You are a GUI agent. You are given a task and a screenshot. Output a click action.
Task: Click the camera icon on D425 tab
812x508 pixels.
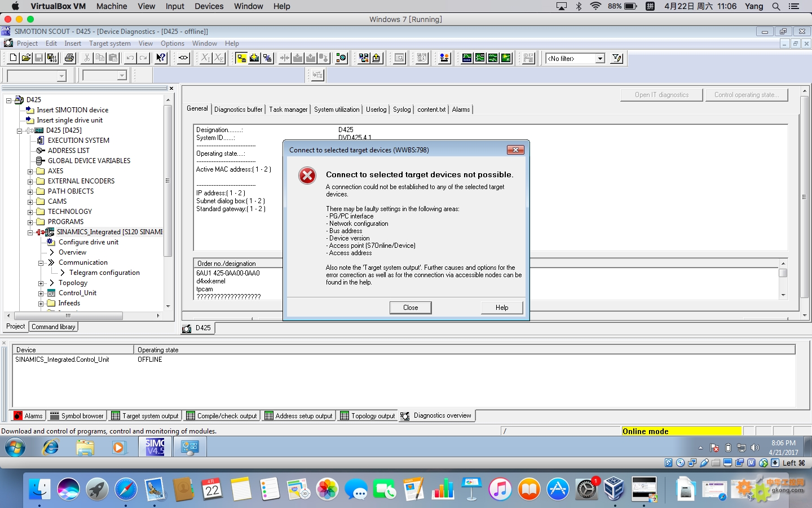(187, 329)
